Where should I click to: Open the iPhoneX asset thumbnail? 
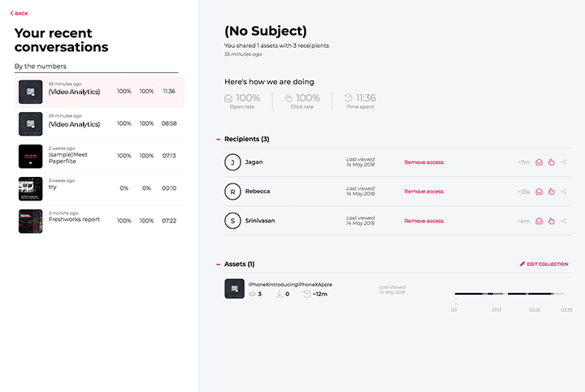pos(234,288)
